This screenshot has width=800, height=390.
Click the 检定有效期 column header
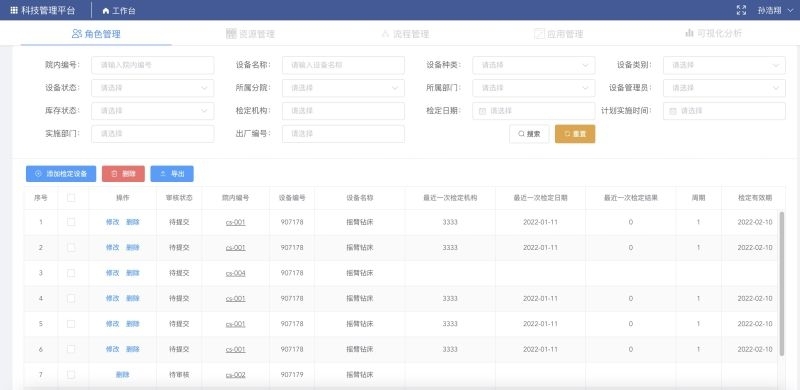(x=755, y=198)
